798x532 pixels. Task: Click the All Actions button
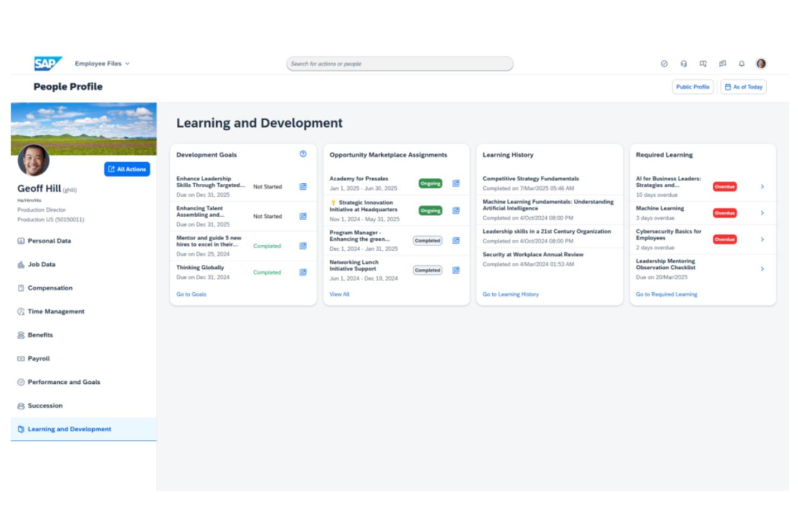point(127,169)
